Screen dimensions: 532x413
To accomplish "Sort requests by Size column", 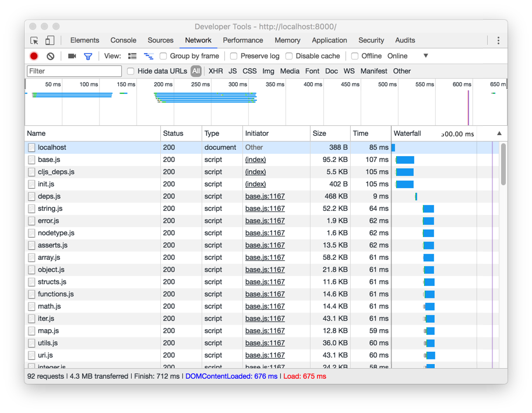I will click(x=330, y=133).
